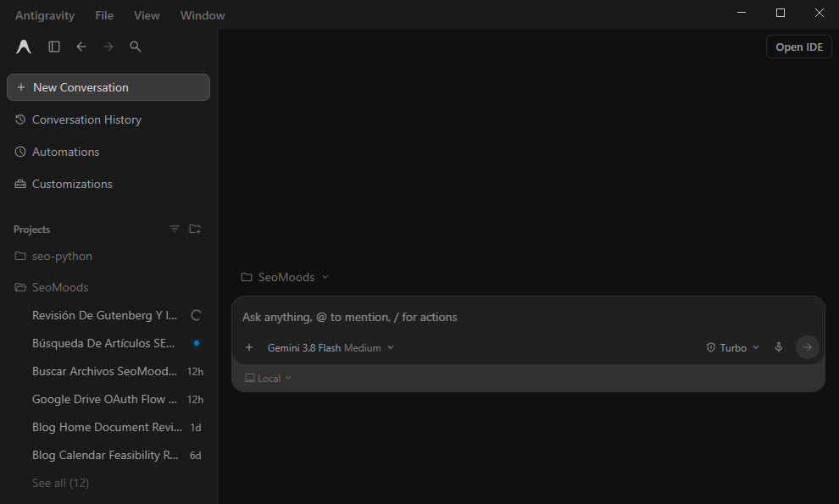
Task: Minimize the Antigravity window
Action: (x=742, y=13)
